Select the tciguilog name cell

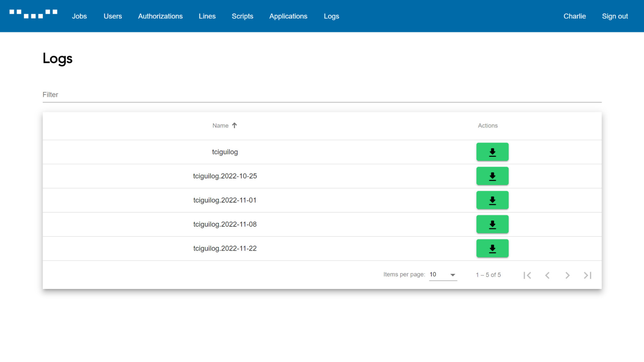pyautogui.click(x=225, y=152)
